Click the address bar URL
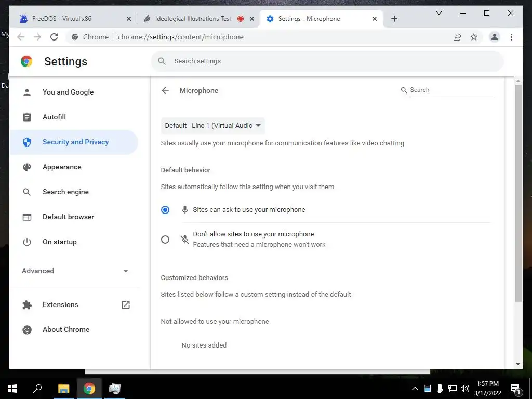This screenshot has width=532, height=399. [x=180, y=37]
